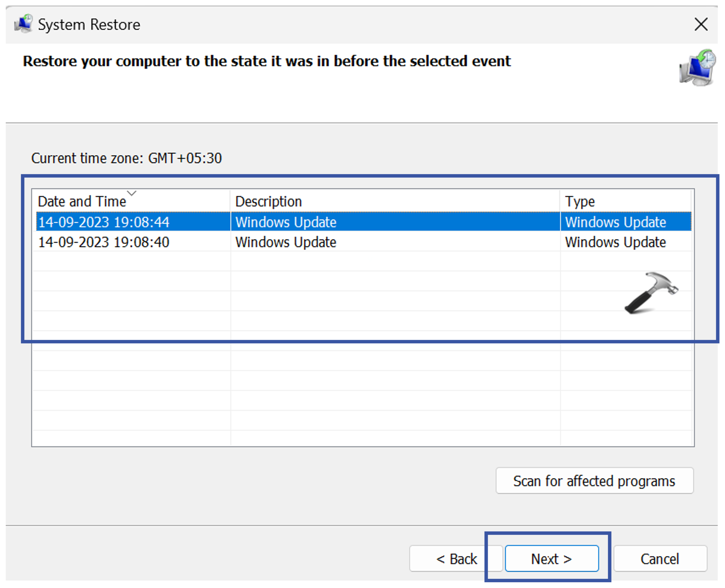725x588 pixels.
Task: Click Type cell of second restore point
Action: point(615,242)
